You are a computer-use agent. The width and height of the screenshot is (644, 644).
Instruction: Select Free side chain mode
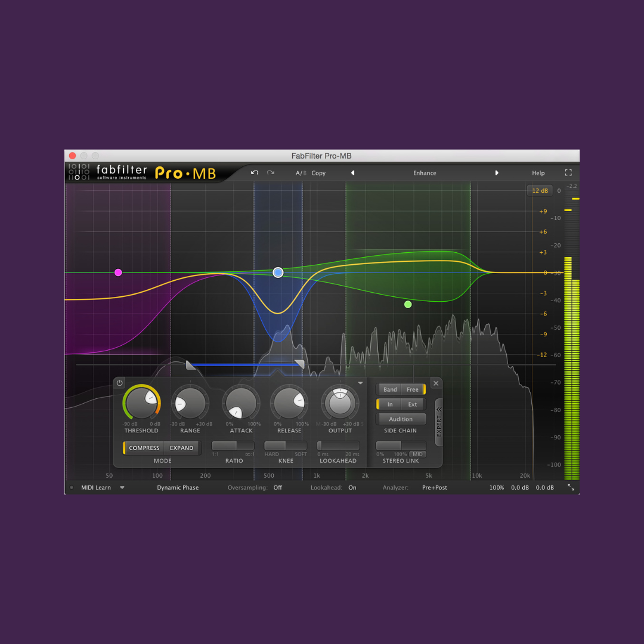tap(413, 389)
